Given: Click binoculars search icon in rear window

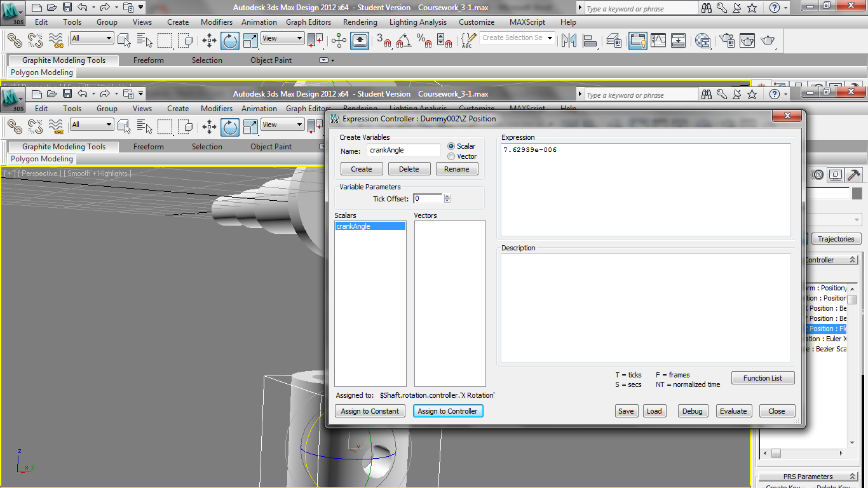Looking at the screenshot, I should pyautogui.click(x=707, y=8).
